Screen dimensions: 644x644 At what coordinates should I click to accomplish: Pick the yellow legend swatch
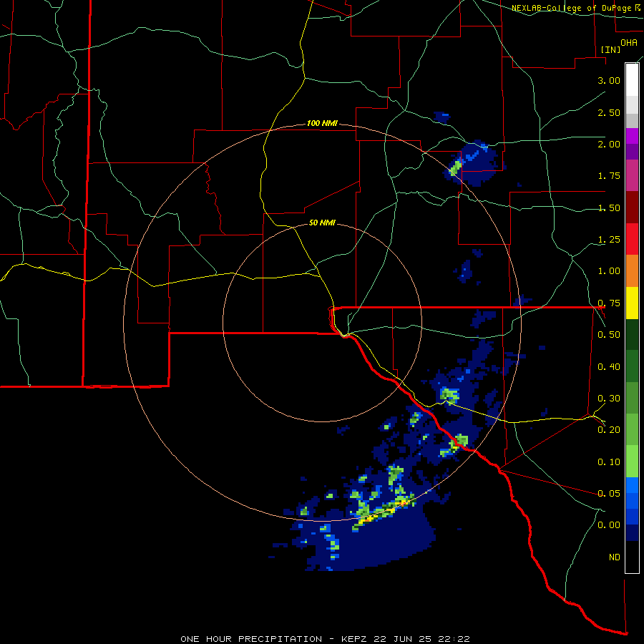coord(632,303)
